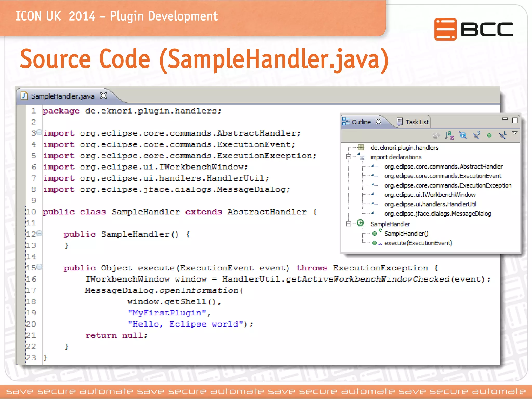532x399 pixels.
Task: Click import icon beside MessageDialog entry
Action: click(375, 213)
